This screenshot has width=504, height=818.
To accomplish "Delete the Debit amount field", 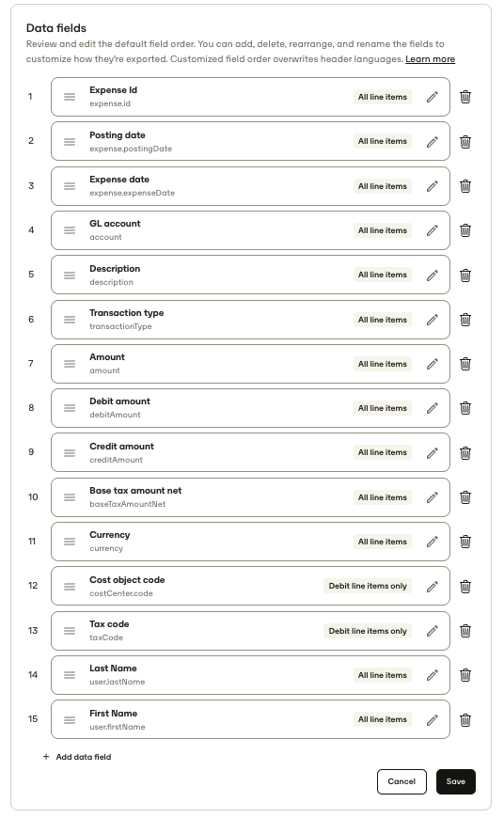I will coord(465,408).
